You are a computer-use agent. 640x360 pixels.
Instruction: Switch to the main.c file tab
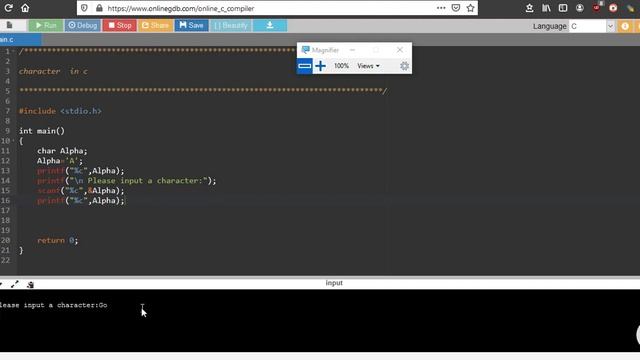tap(20, 39)
